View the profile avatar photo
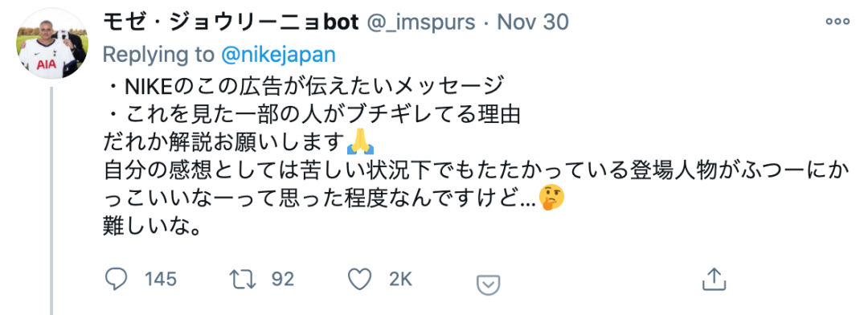Image resolution: width=868 pixels, height=315 pixels. tap(52, 43)
